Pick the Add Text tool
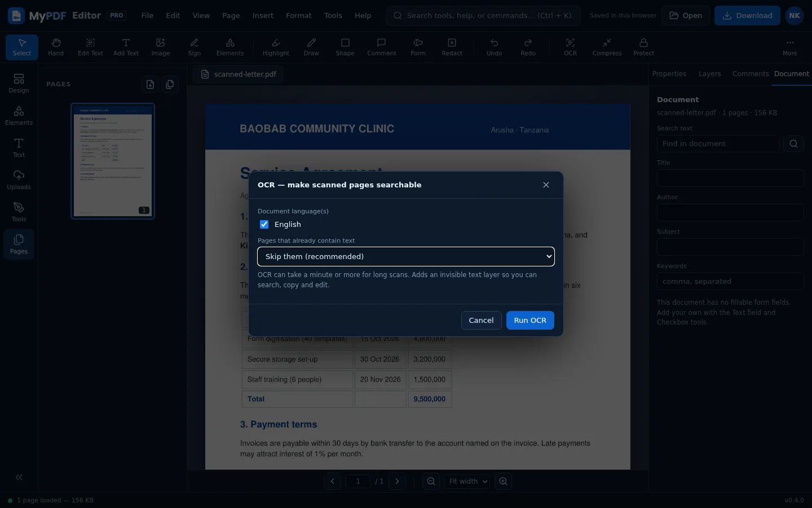 (126, 47)
